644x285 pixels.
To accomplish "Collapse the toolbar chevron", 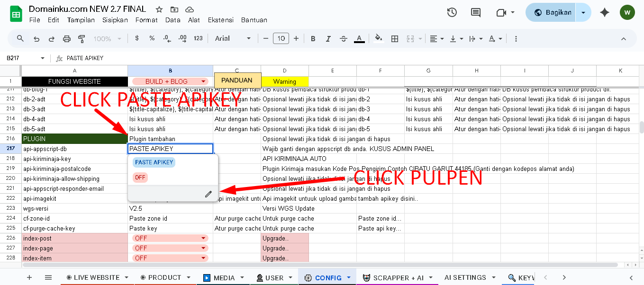I will pyautogui.click(x=624, y=39).
